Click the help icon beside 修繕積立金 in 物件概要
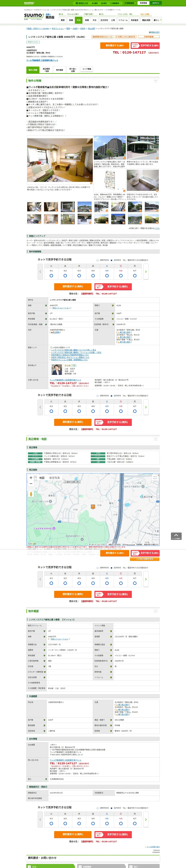Screen dimensions: 186x868 tap(44, 645)
